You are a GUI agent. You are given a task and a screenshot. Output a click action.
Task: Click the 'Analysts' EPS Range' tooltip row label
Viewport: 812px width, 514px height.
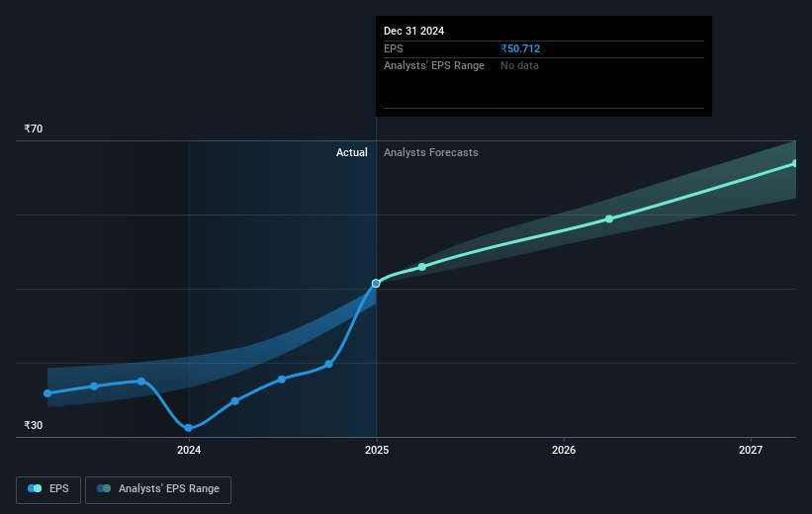[434, 66]
